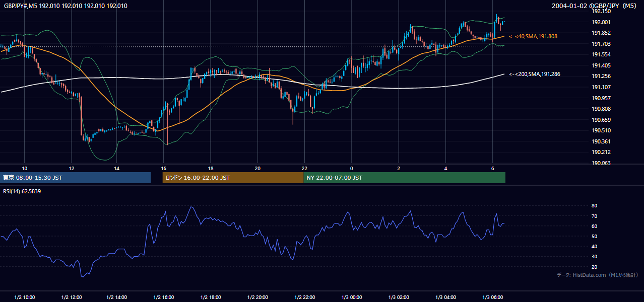Image resolution: width=644 pixels, height=302 pixels.
Task: Click RSI axis level 60
Action: coord(594,226)
